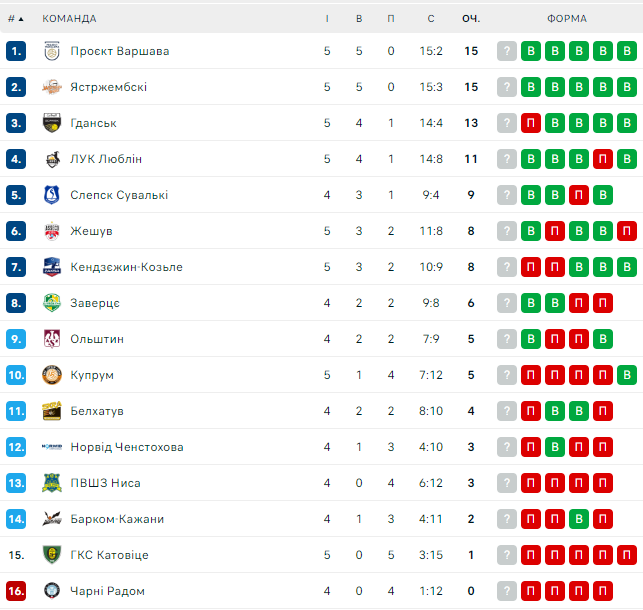The image size is (643, 610).
Task: Click the Купрум team logo
Action: [52, 375]
